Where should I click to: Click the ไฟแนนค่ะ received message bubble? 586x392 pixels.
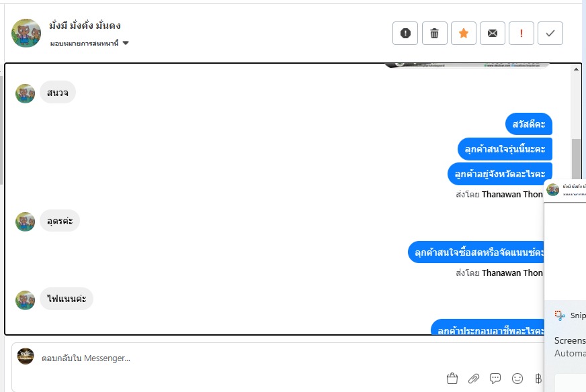pos(67,299)
